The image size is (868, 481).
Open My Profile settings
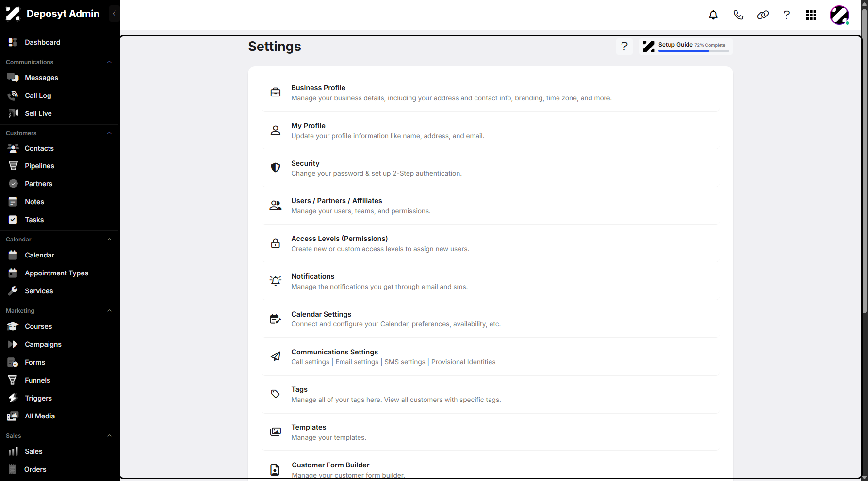[x=490, y=130]
